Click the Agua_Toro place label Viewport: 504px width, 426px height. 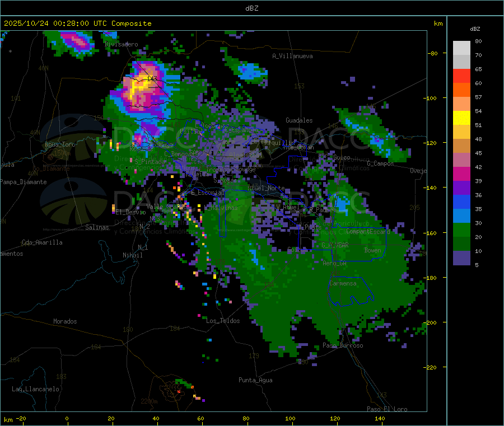click(x=60, y=144)
